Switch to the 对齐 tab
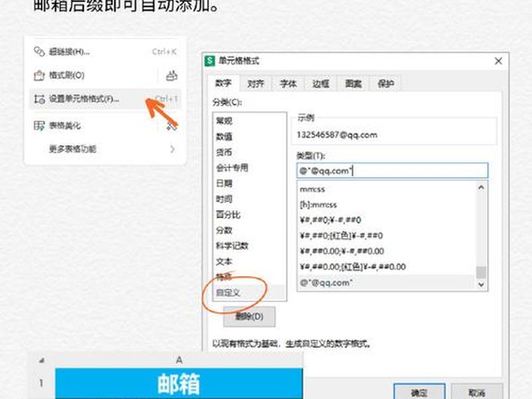This screenshot has height=399, width=532. [x=255, y=84]
